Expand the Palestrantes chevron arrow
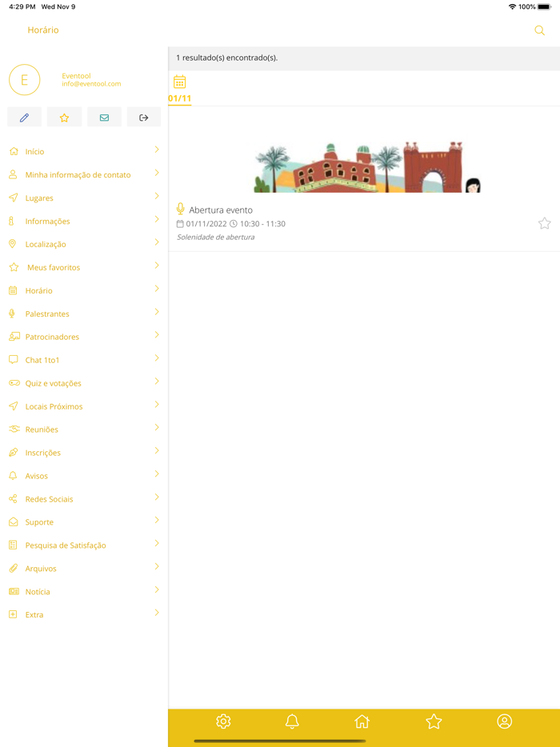The width and height of the screenshot is (560, 747). (x=157, y=312)
